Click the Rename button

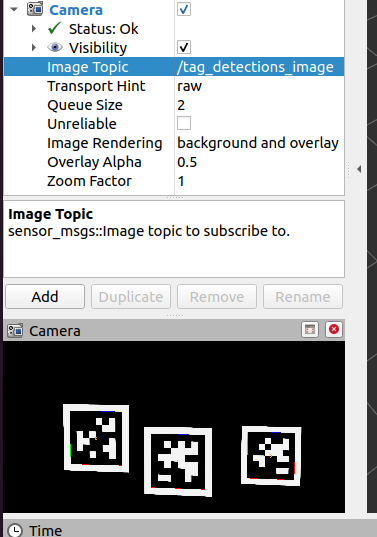(x=303, y=297)
